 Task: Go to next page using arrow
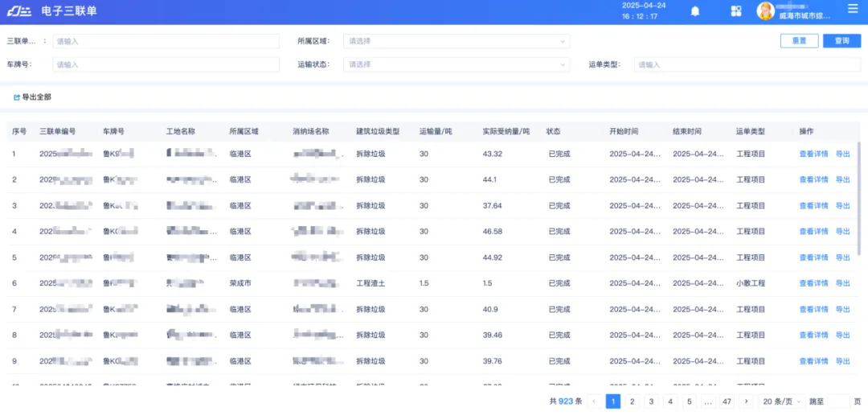click(x=746, y=401)
